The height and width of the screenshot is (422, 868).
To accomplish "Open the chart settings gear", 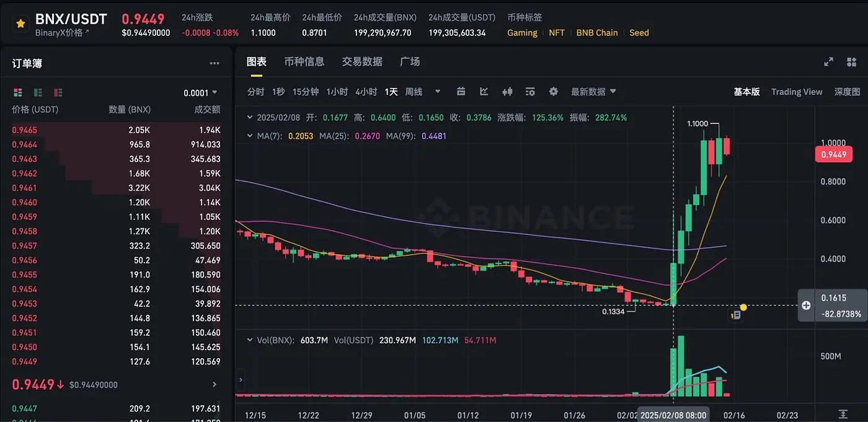I will (x=553, y=92).
